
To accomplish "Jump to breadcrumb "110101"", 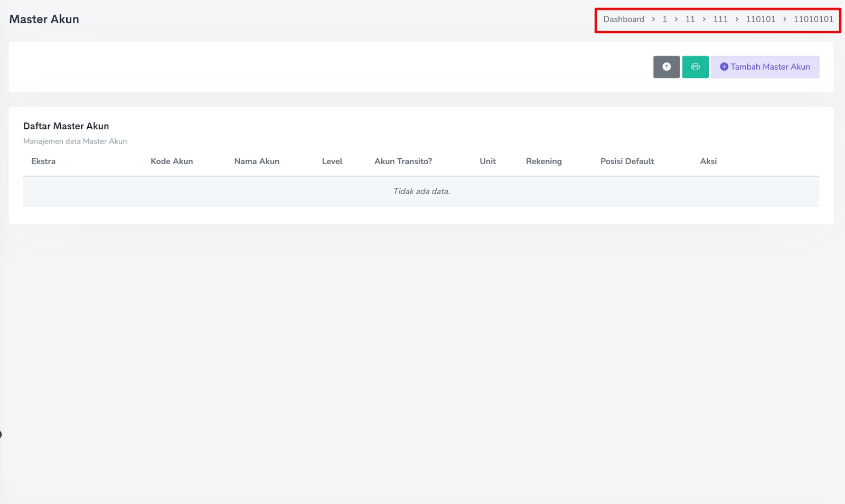I will [760, 20].
